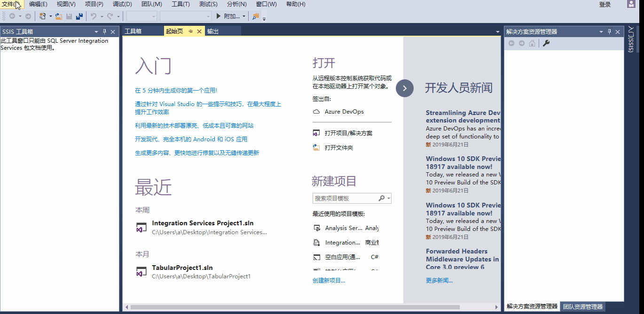Viewport: 644px width, 314px height.
Task: Open the 视图(V) menu
Action: coord(66,4)
